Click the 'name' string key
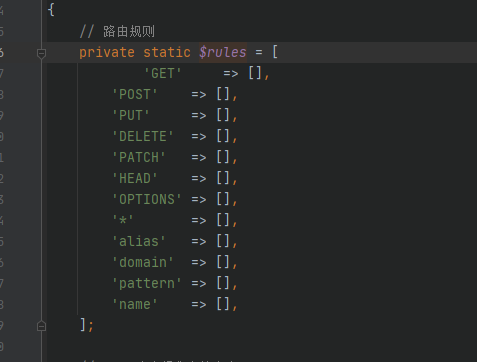The width and height of the screenshot is (477, 362). pyautogui.click(x=135, y=304)
